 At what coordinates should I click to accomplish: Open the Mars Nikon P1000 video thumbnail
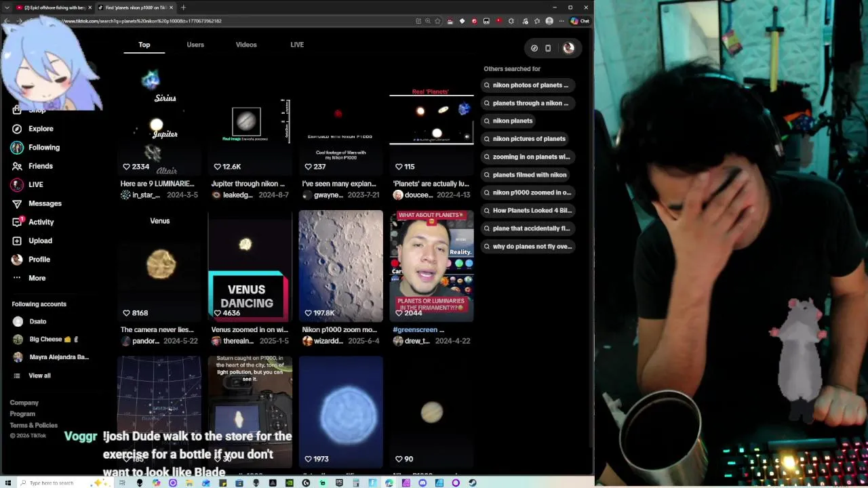(x=341, y=120)
